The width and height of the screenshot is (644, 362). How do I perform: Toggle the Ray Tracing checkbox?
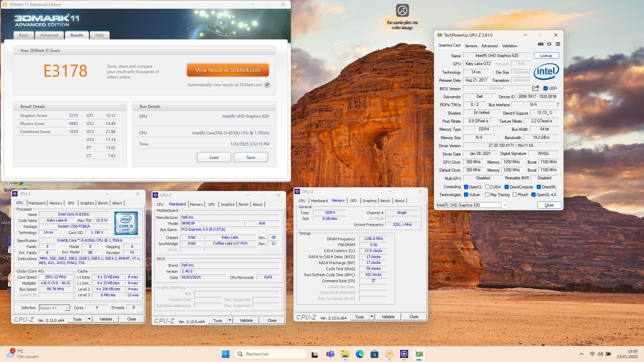click(x=487, y=195)
